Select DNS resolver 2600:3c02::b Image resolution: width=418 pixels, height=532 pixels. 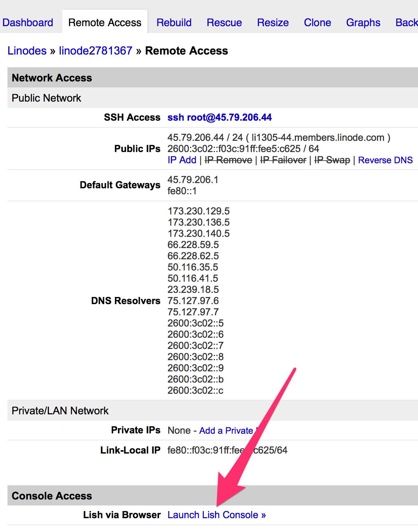coord(196,379)
